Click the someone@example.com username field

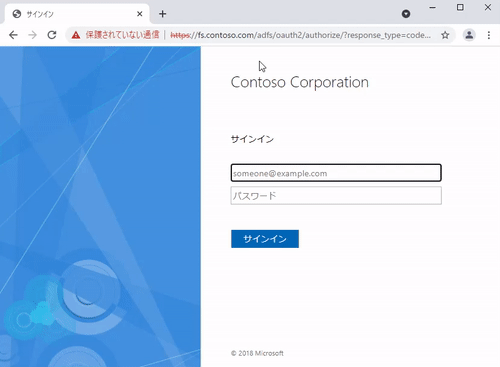(336, 173)
